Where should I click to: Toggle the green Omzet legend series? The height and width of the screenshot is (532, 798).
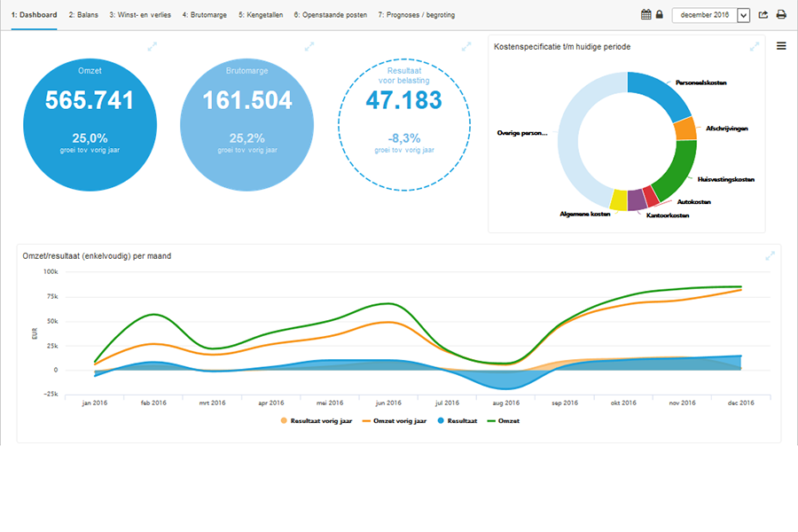504,421
